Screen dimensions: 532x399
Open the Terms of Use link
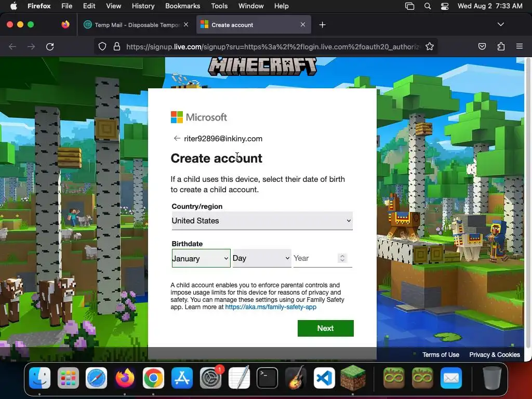(x=441, y=354)
